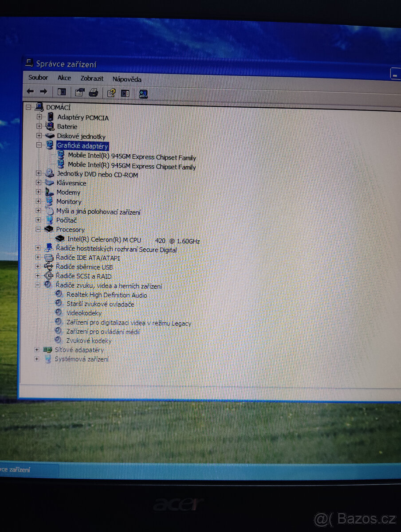Open the Akce menu
Screen dimensions: 401x532
(x=64, y=78)
